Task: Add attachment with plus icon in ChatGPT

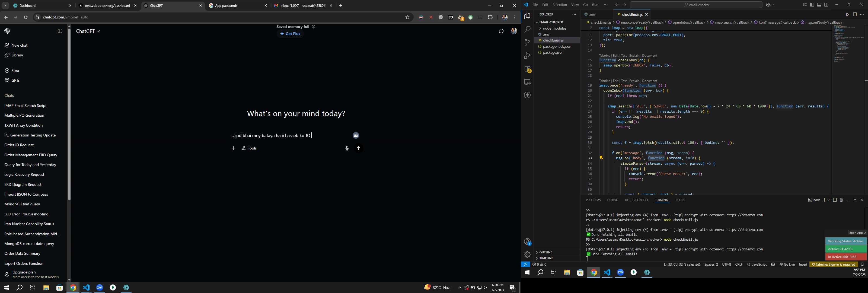Action: tap(233, 148)
